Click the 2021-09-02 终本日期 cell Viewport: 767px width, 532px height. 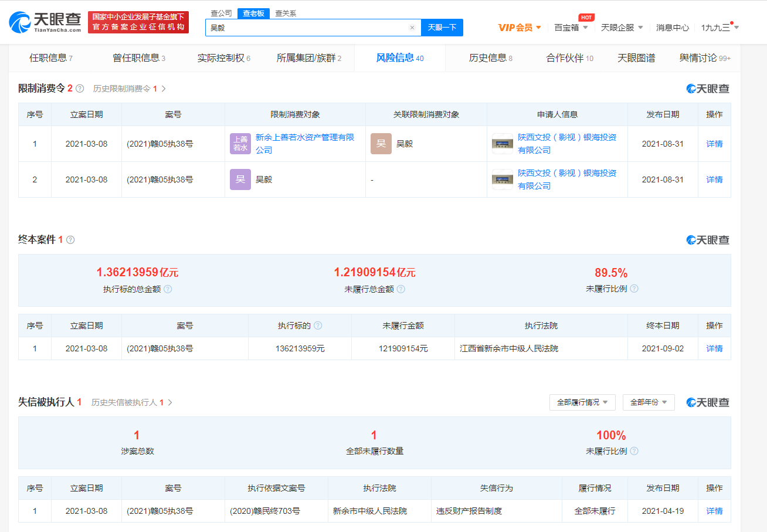(x=663, y=348)
